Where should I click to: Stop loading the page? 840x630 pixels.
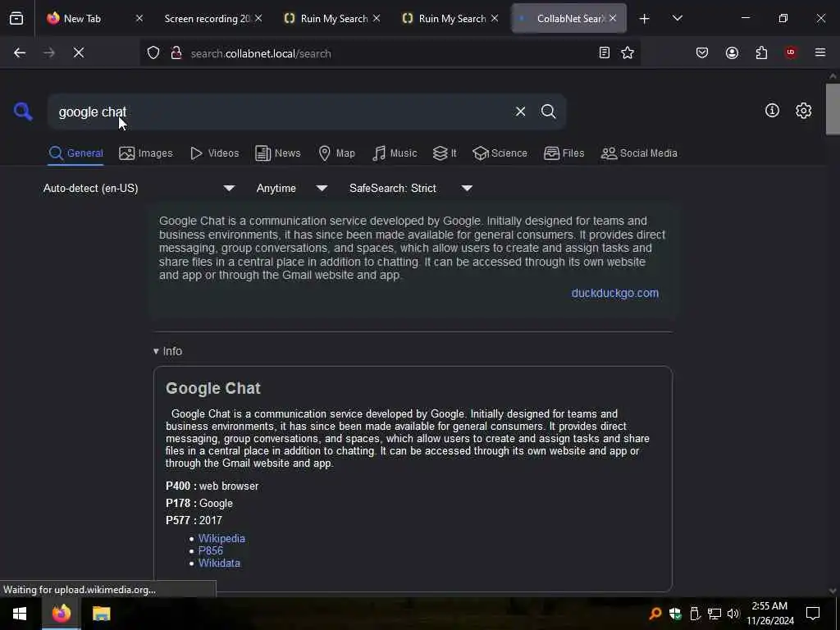79,52
